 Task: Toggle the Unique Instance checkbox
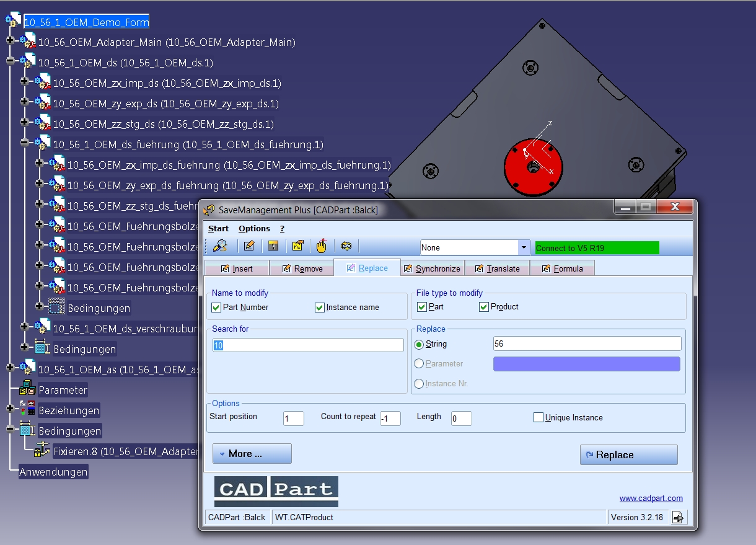coord(538,417)
